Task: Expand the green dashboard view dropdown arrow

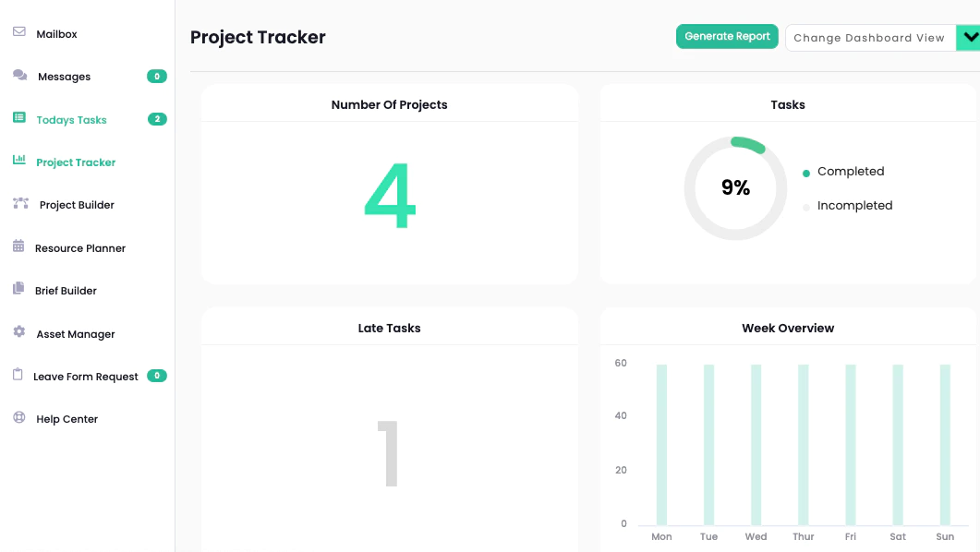Action: click(x=969, y=38)
